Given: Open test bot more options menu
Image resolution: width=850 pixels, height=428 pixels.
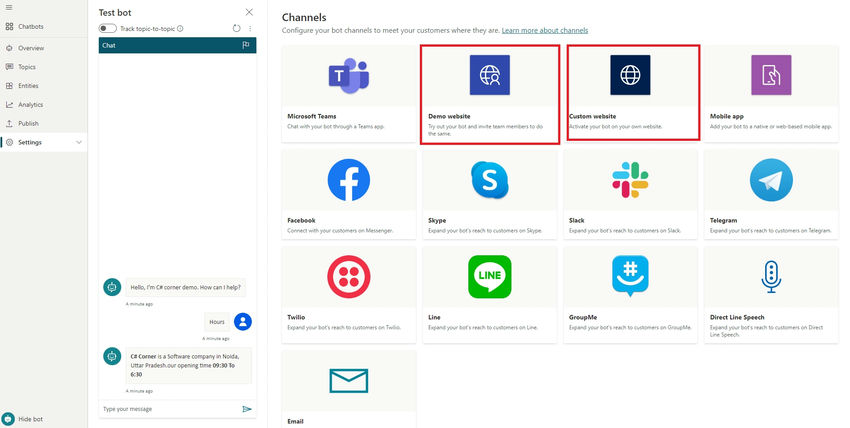Looking at the screenshot, I should click(250, 29).
